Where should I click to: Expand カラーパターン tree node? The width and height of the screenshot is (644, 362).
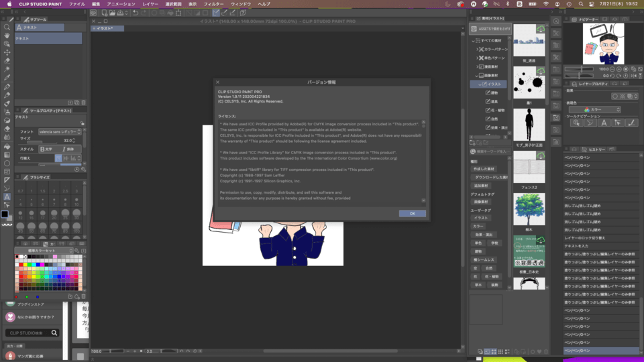click(x=477, y=49)
